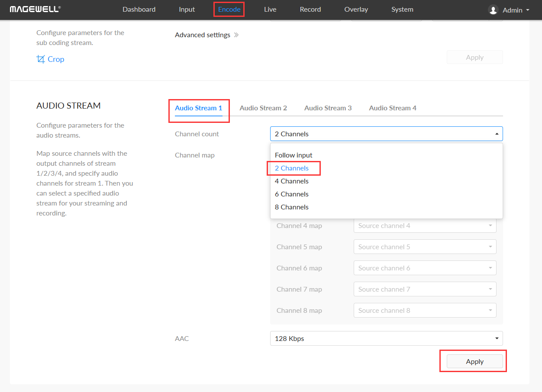The width and height of the screenshot is (542, 392).
Task: Select Follow input channel count
Action: pos(294,155)
